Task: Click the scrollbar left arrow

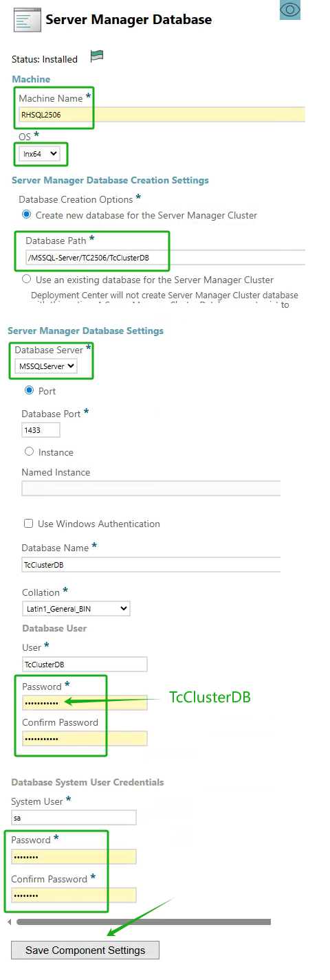Action: 10,922
